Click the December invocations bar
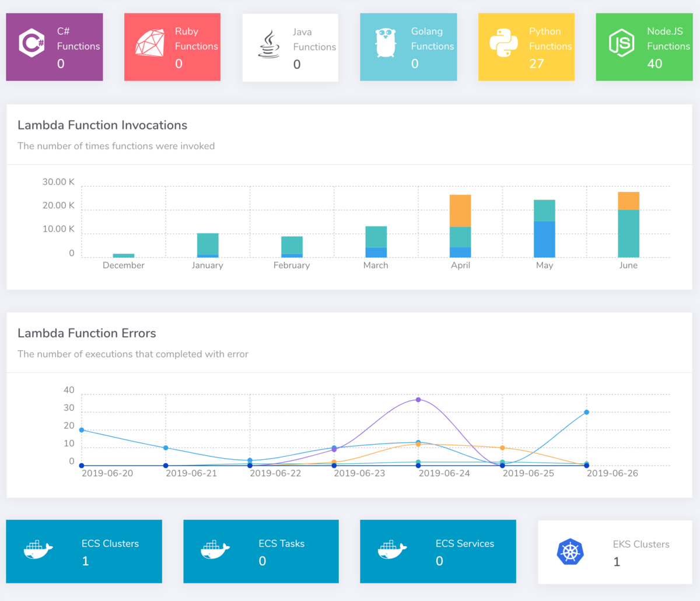 point(124,256)
